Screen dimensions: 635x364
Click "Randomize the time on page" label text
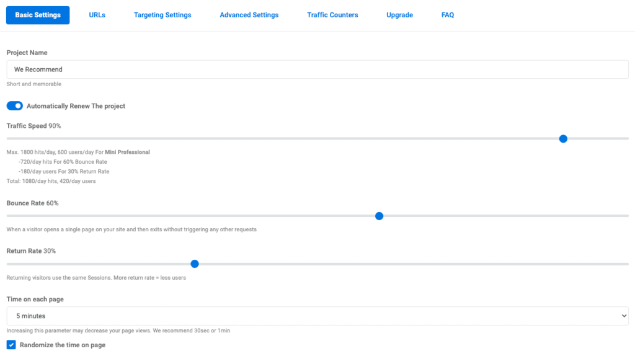tap(63, 345)
